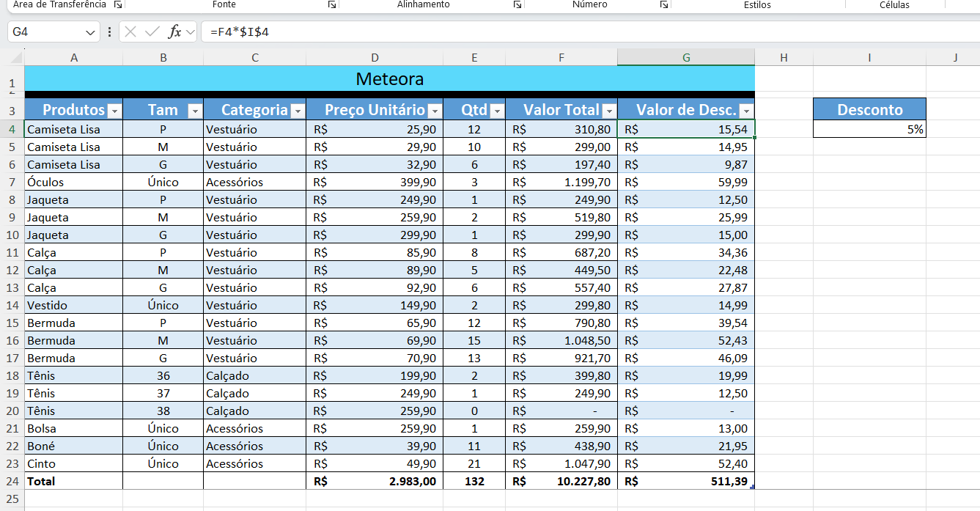Image resolution: width=980 pixels, height=511 pixels.
Task: Click the Confirm checkmark in formula bar
Action: point(152,32)
